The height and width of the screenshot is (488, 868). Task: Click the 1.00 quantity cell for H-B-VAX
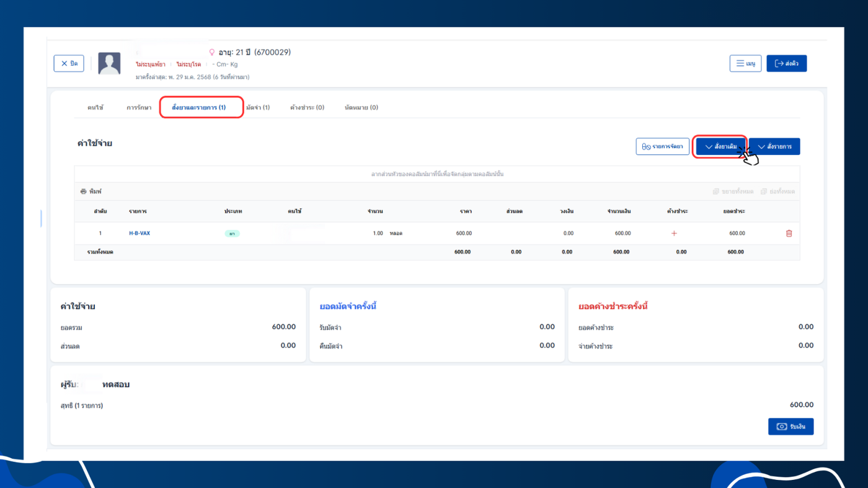378,234
